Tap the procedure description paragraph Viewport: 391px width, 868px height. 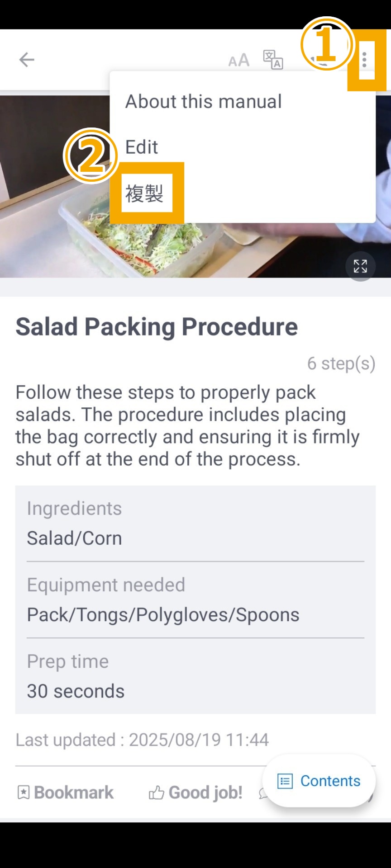tap(187, 425)
